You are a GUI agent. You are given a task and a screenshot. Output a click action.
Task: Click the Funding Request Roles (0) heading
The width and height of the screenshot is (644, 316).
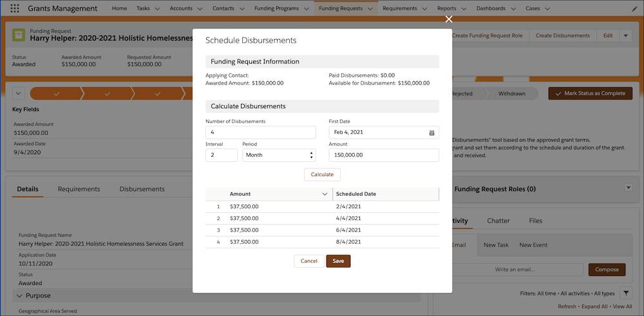(x=495, y=189)
